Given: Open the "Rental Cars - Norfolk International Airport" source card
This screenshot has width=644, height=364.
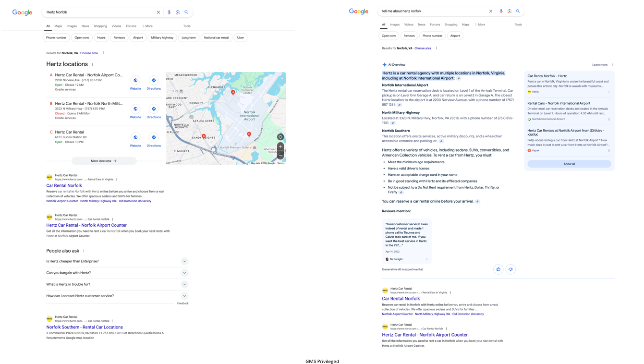Looking at the screenshot, I should [x=559, y=103].
